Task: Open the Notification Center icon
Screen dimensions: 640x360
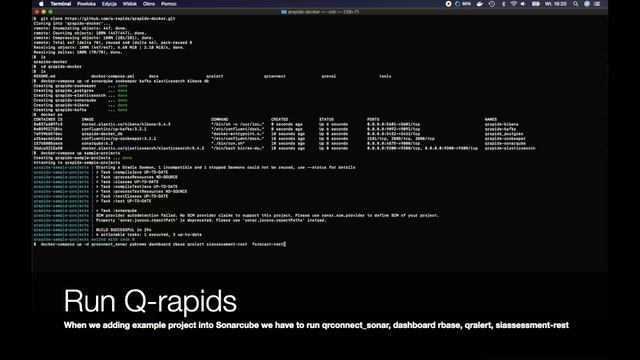Action: 597,4
